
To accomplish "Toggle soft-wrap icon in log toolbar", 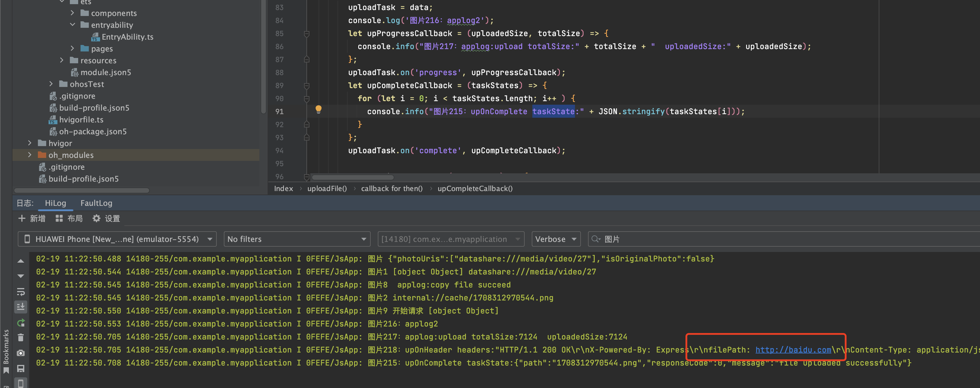I will point(21,292).
